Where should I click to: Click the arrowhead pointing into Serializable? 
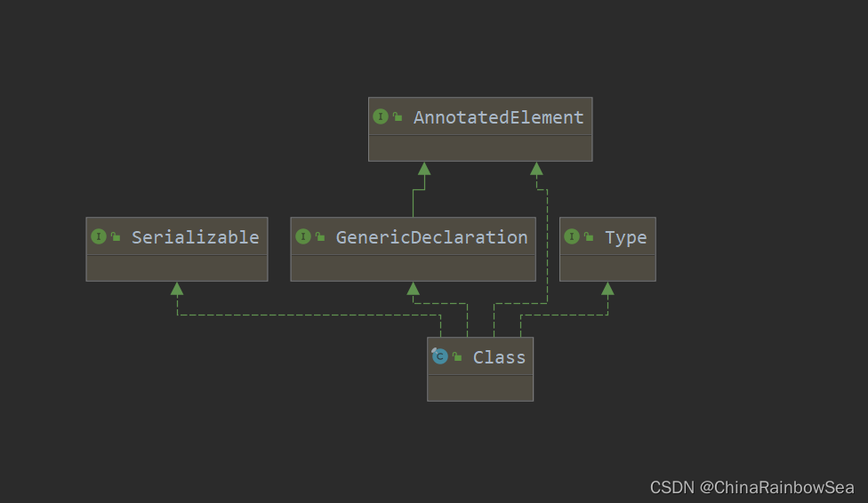pos(177,288)
